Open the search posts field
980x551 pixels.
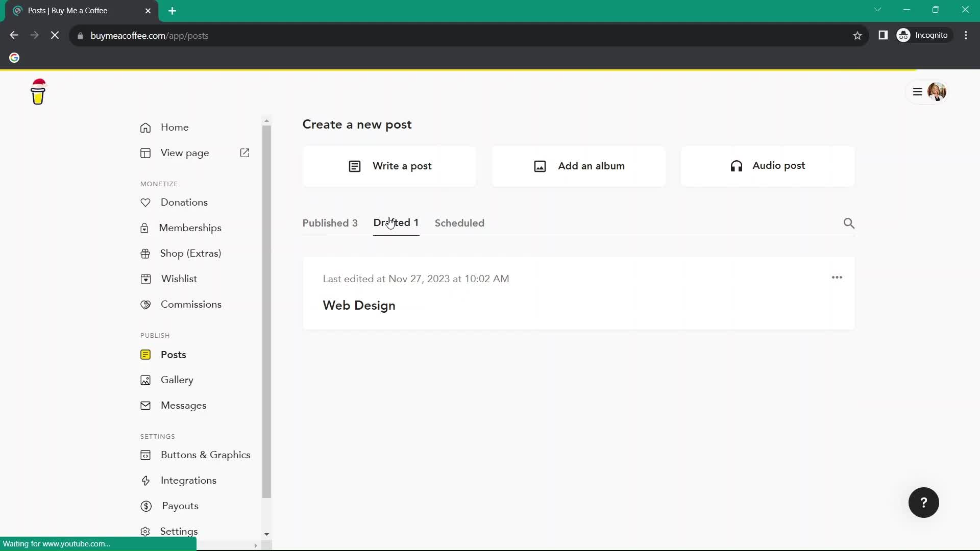849,223
